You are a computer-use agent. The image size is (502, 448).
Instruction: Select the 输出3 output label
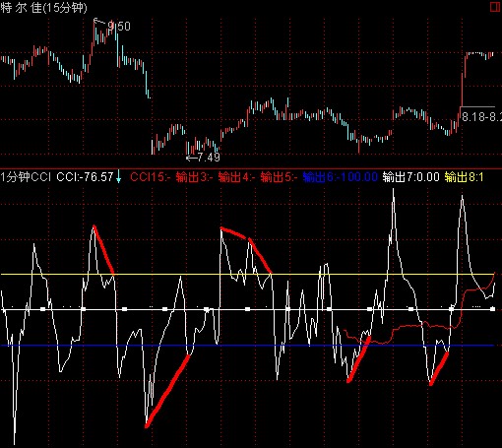[x=194, y=177]
